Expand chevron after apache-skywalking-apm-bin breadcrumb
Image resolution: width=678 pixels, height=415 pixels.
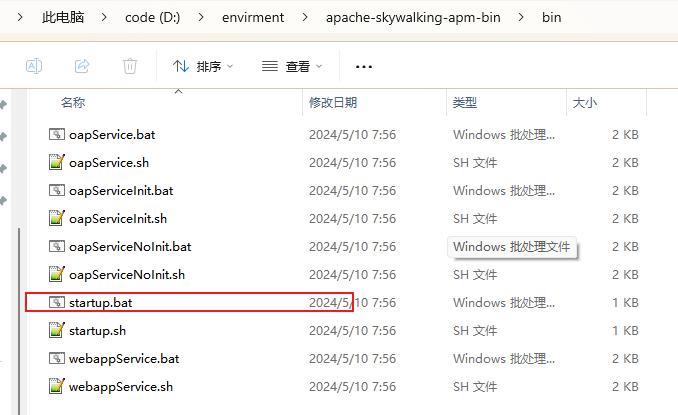(x=521, y=17)
